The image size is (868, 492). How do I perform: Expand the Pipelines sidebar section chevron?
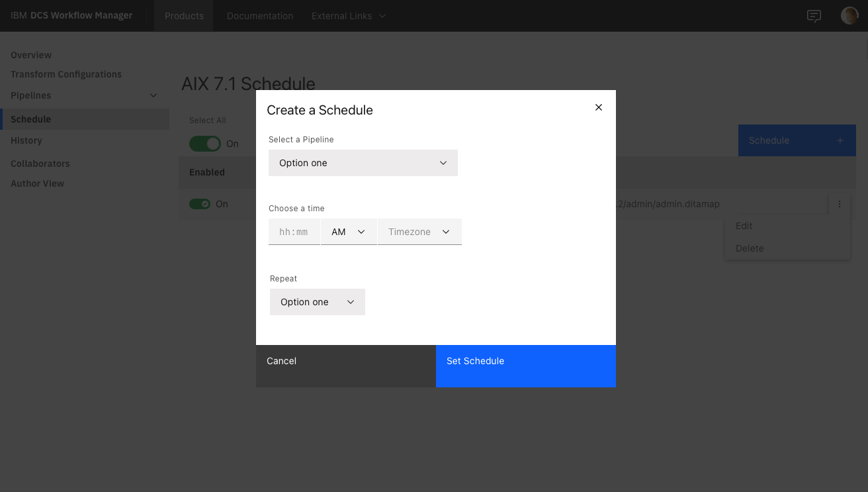(x=153, y=95)
